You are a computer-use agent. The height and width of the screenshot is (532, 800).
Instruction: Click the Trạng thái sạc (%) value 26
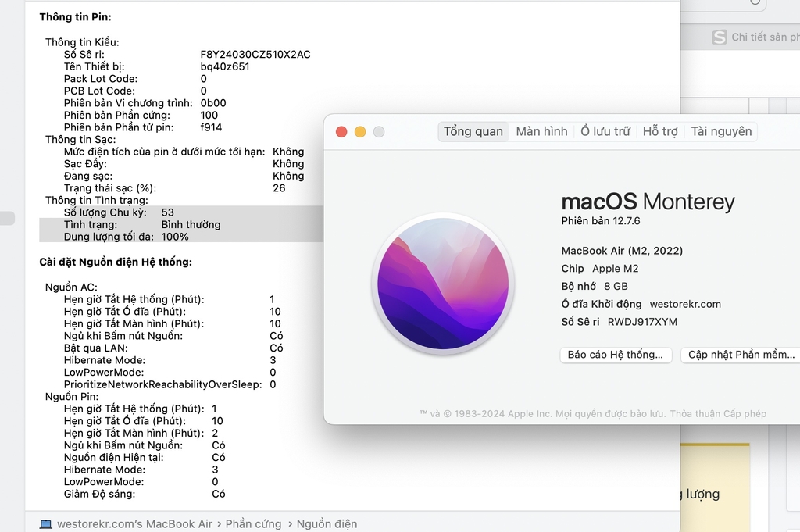click(x=279, y=188)
